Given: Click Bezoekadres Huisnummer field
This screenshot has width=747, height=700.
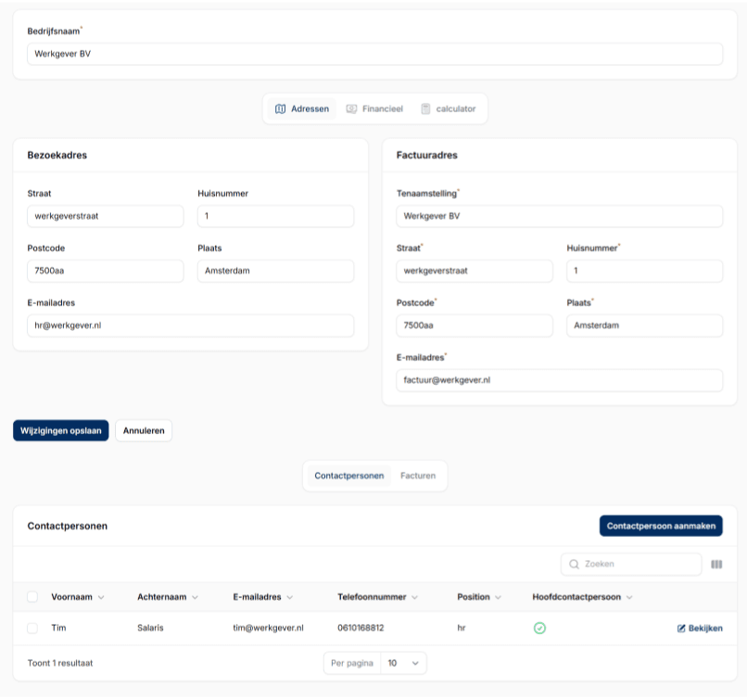Looking at the screenshot, I should (x=276, y=216).
